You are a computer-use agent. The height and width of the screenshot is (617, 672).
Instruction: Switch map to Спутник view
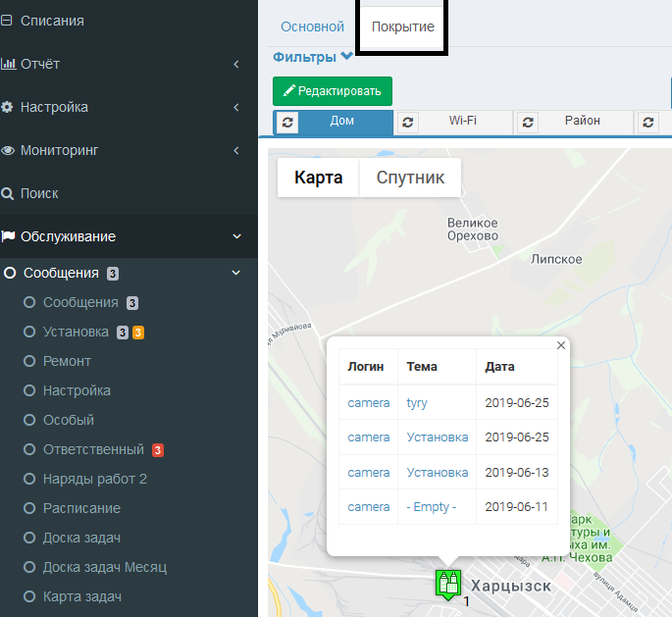point(410,178)
